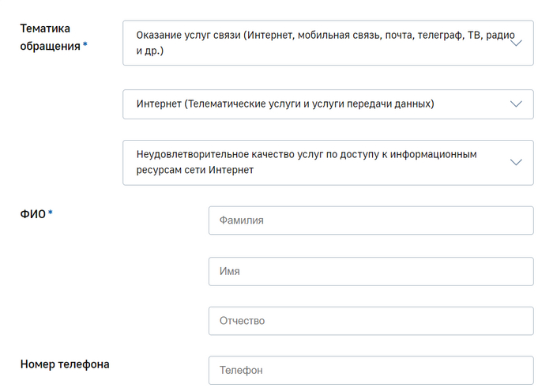Click the 'Имя' placeholder text
Image resolution: width=553 pixels, height=392 pixels.
(x=230, y=271)
